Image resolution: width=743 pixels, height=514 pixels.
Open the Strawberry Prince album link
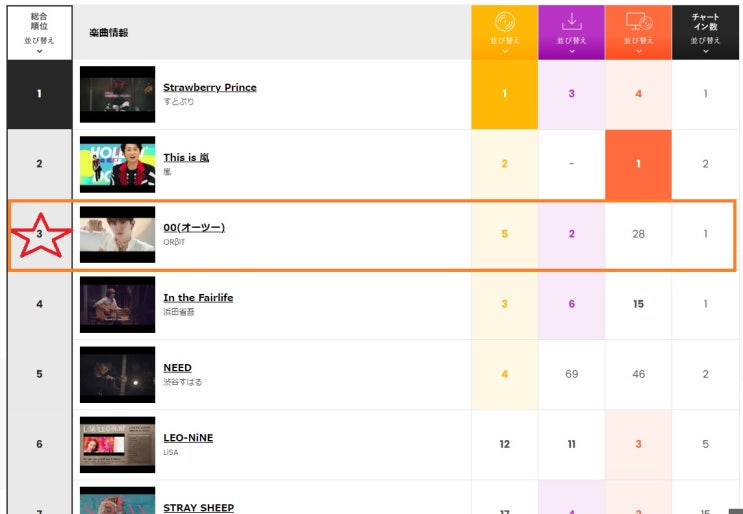[210, 87]
